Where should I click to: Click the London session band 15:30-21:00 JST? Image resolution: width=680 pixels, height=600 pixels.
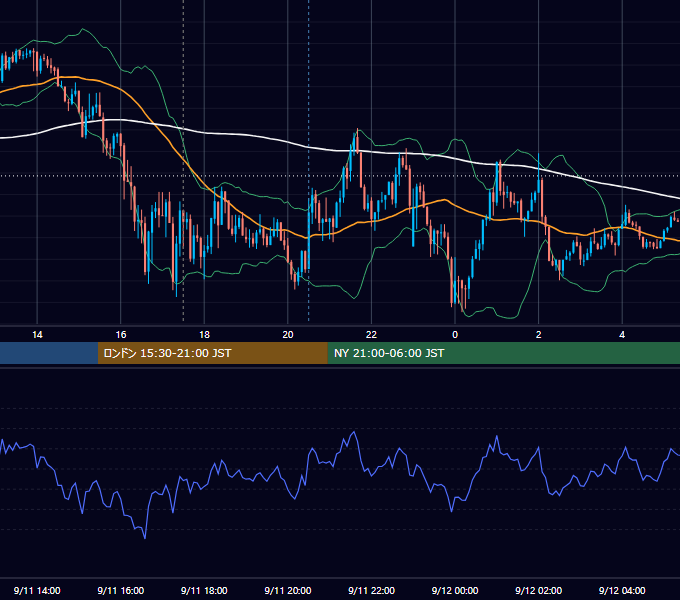point(212,353)
